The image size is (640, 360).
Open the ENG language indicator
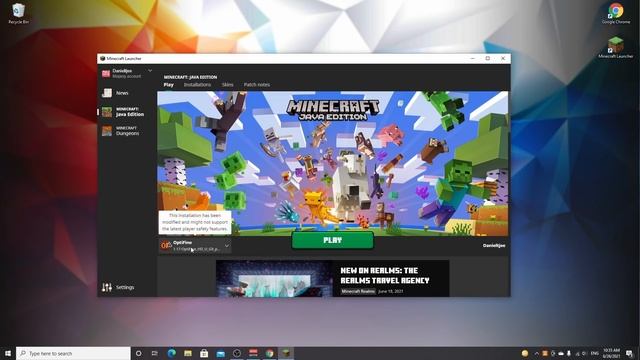pyautogui.click(x=595, y=353)
